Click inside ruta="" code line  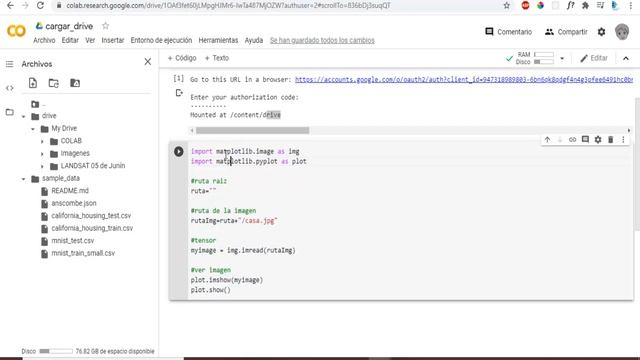pyautogui.click(x=203, y=191)
